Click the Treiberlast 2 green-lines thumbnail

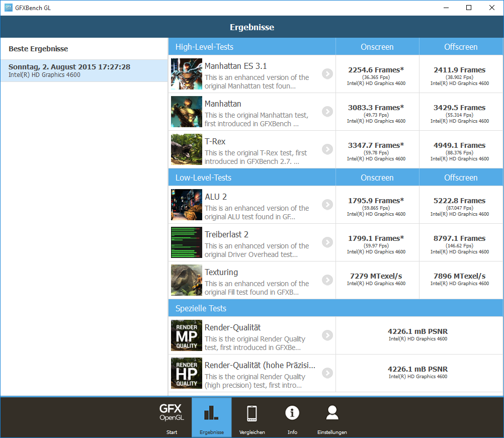(x=187, y=242)
